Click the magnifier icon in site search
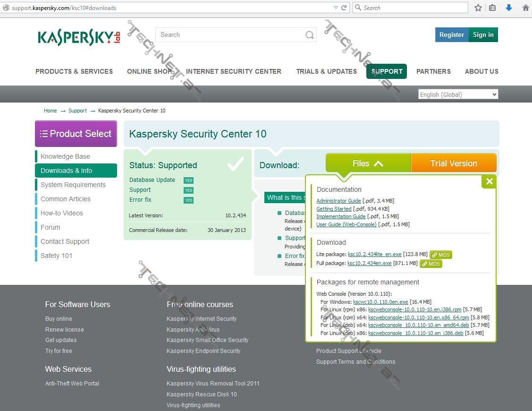532x411 pixels. tap(309, 35)
